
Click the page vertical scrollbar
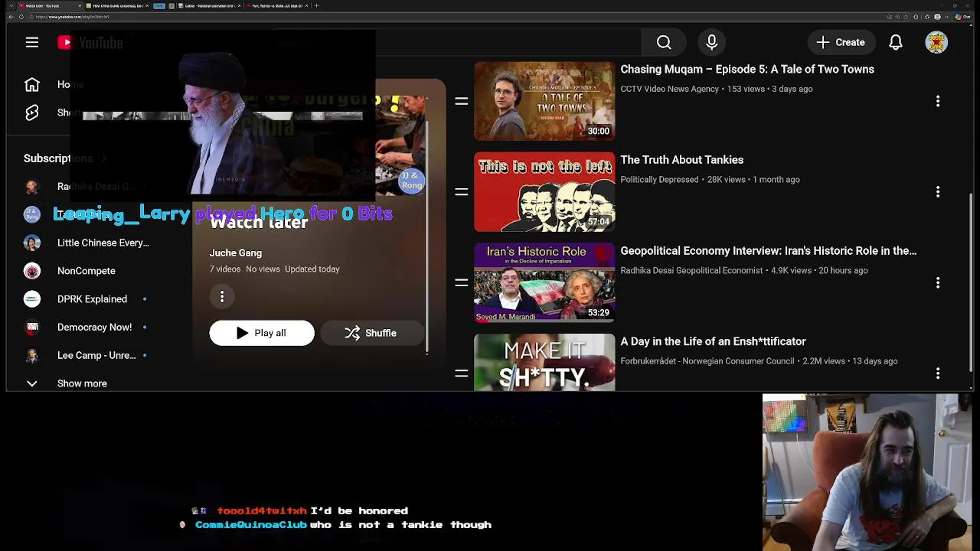(x=970, y=283)
